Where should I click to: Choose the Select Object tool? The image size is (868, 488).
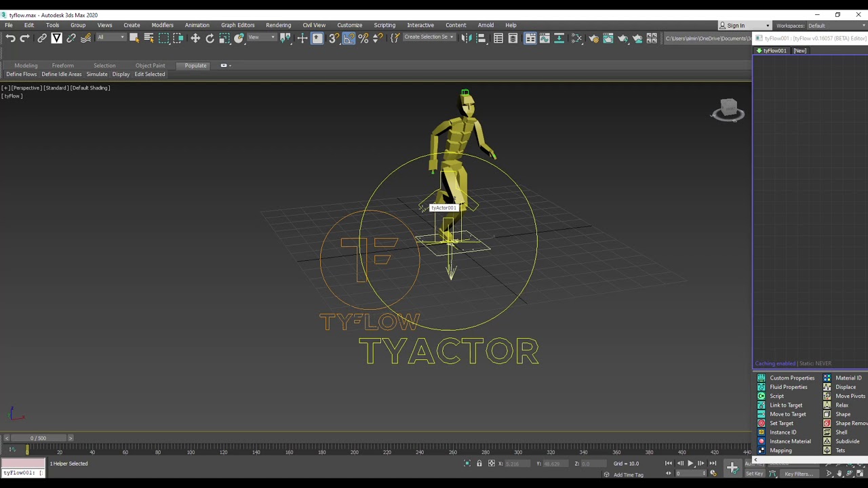click(134, 39)
